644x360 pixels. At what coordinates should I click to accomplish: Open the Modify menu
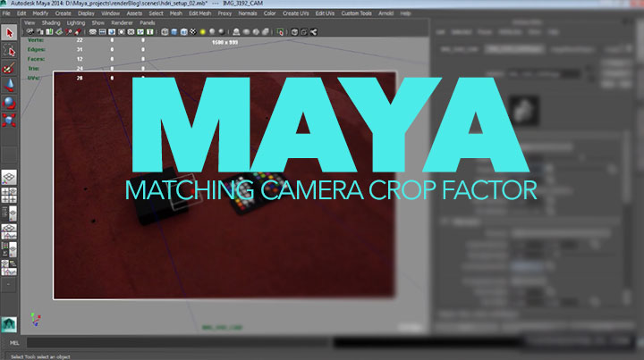[40, 13]
